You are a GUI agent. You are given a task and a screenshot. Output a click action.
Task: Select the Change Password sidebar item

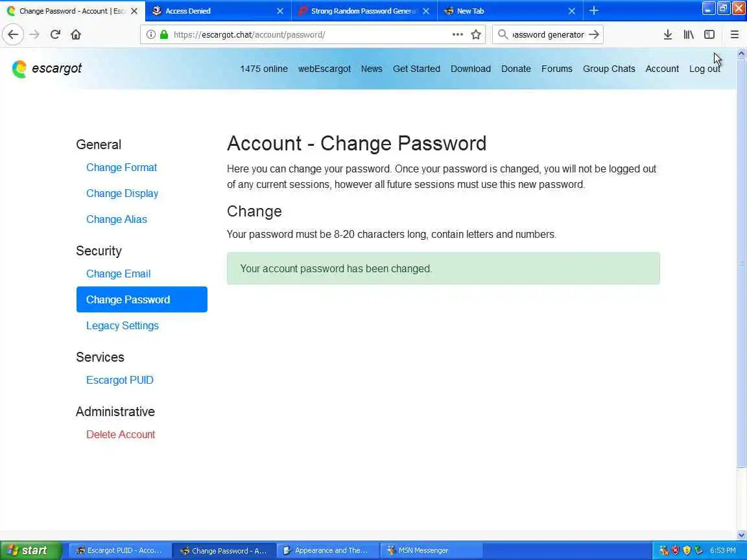pos(141,299)
